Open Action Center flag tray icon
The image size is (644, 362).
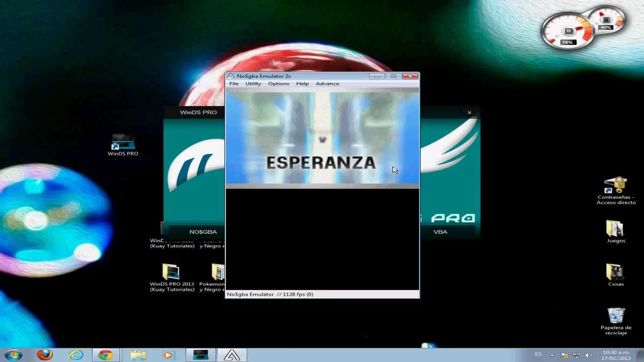point(564,355)
